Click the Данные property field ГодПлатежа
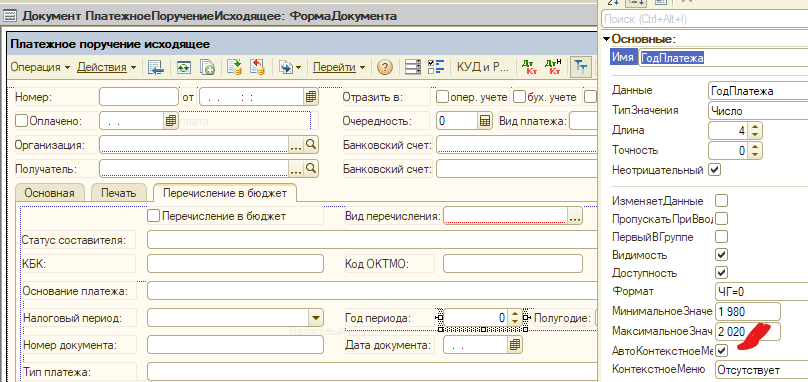This screenshot has height=382, width=808. click(x=758, y=90)
